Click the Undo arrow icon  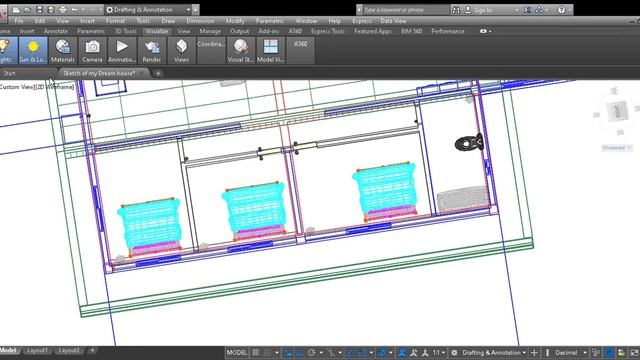[x=74, y=9]
